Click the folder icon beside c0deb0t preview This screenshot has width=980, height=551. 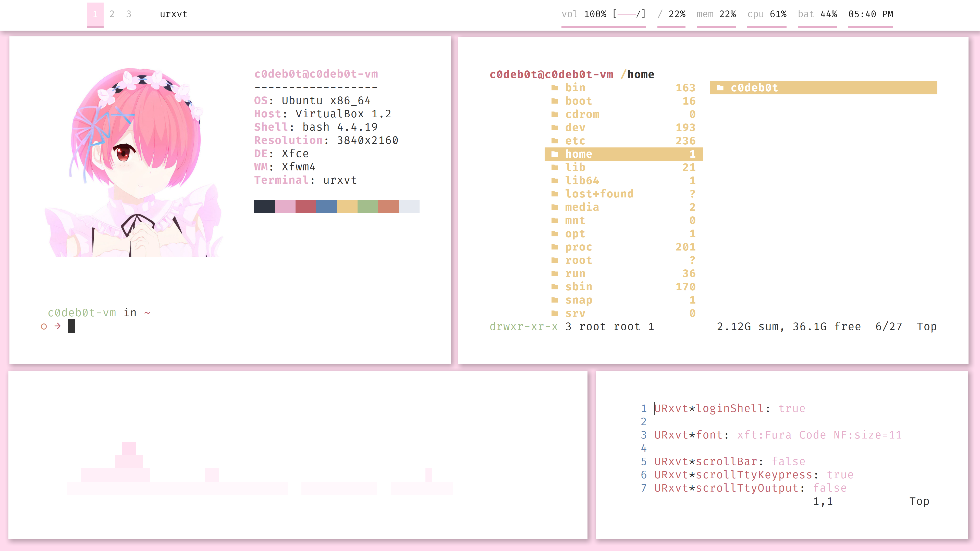pos(720,88)
